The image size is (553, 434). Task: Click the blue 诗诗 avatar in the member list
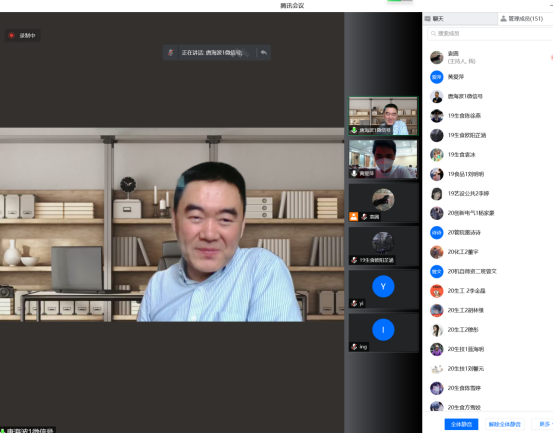437,232
